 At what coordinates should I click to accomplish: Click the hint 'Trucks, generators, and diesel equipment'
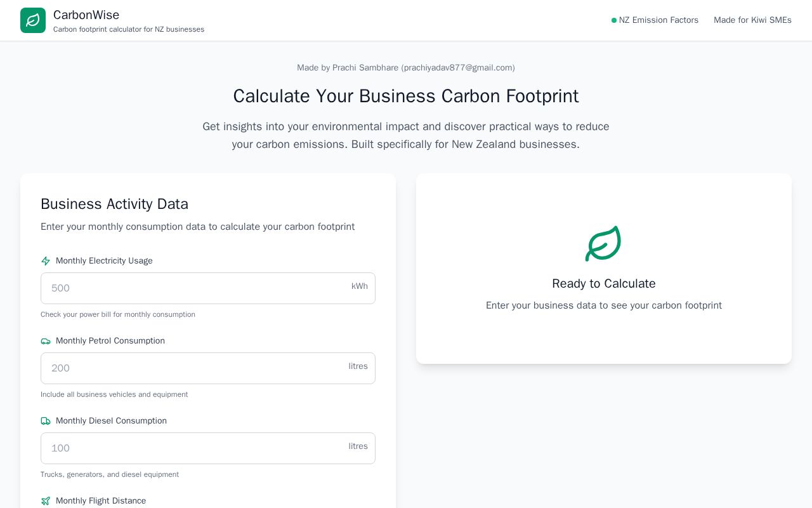(x=110, y=474)
